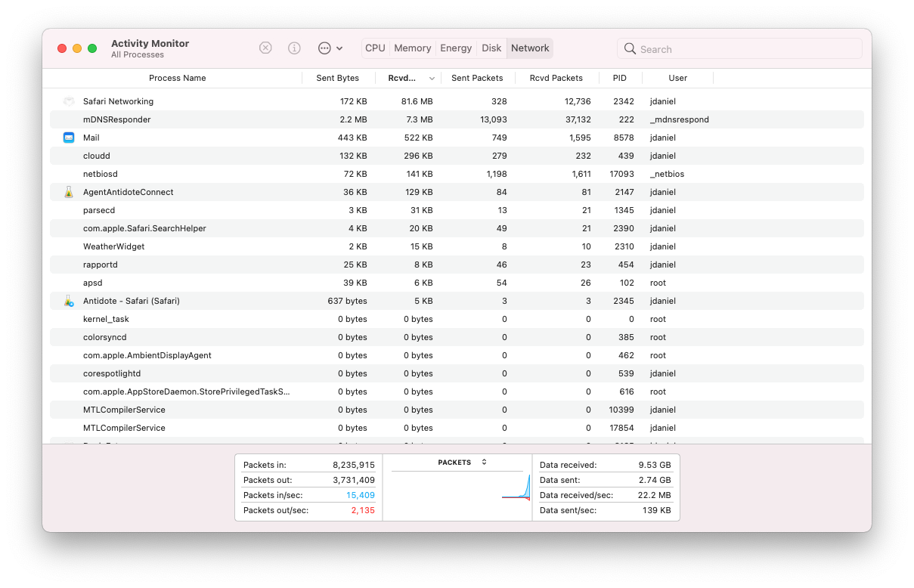
Task: Click the Packets in total 8,235,915
Action: click(x=354, y=465)
